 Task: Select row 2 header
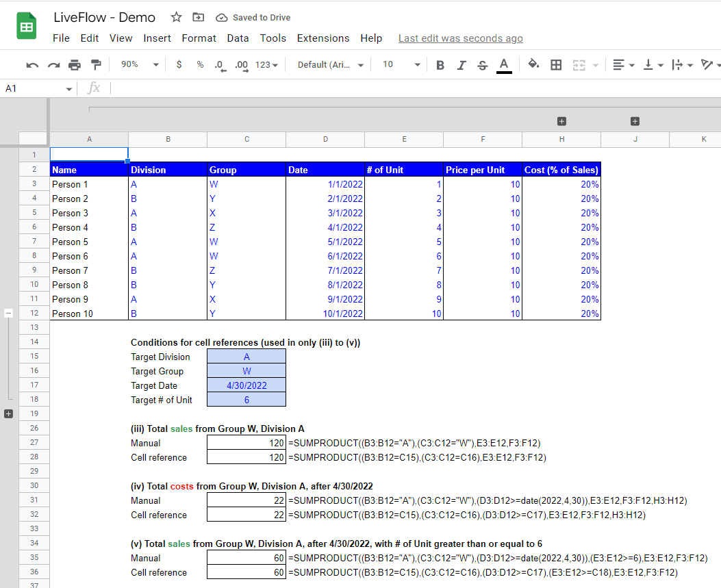(x=34, y=169)
